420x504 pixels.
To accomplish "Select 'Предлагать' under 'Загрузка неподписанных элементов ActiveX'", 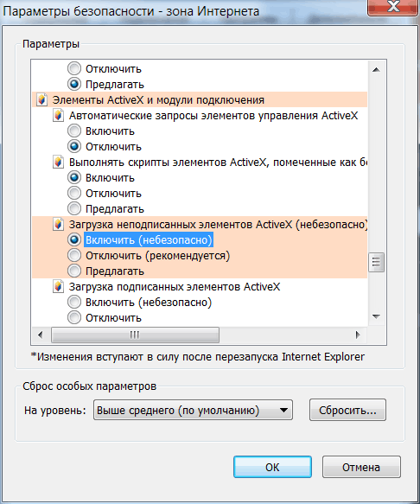I will point(74,271).
